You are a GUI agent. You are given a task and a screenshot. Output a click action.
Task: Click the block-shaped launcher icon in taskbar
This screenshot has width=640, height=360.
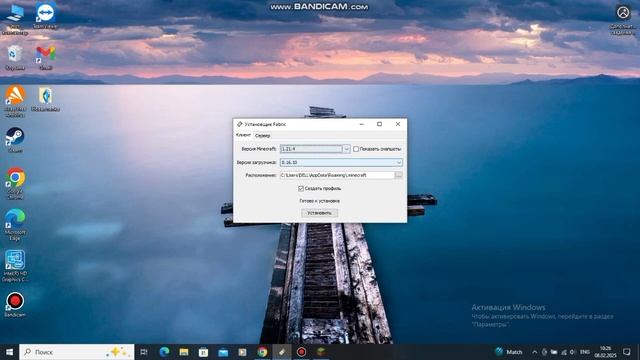(321, 352)
